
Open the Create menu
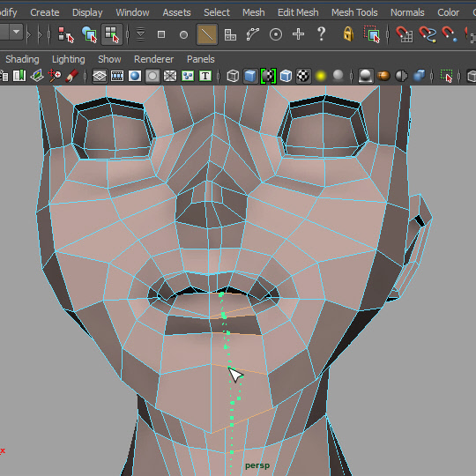coord(45,12)
